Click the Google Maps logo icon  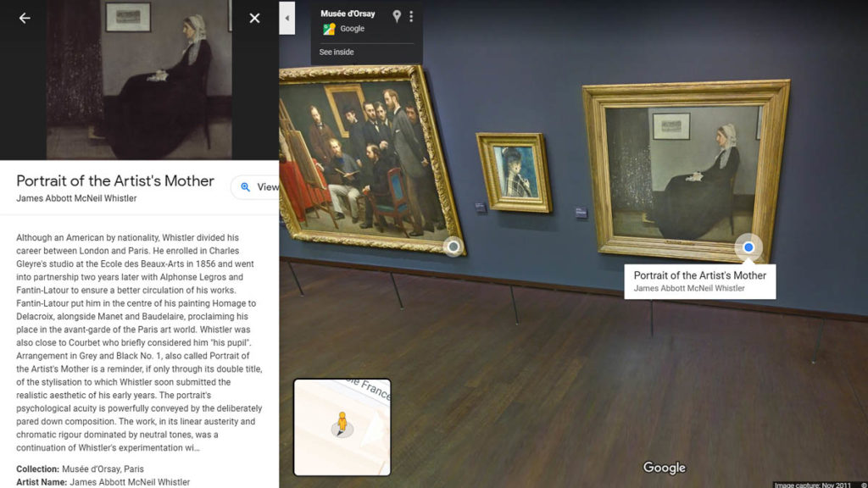[329, 29]
